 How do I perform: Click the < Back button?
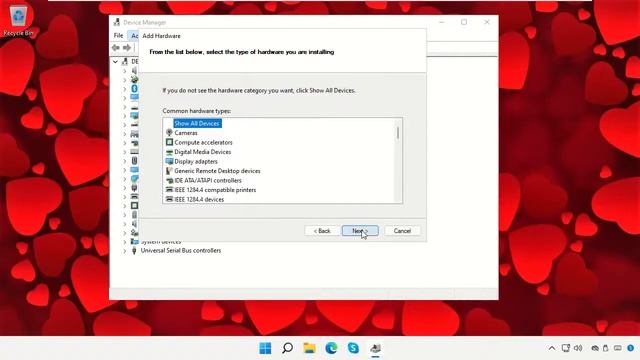tap(322, 231)
